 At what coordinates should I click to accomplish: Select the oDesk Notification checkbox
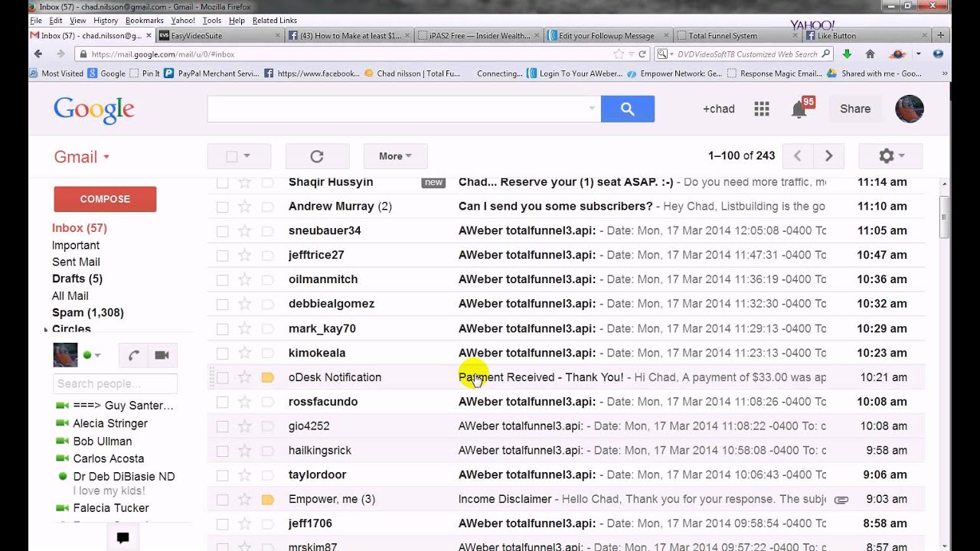(222, 377)
